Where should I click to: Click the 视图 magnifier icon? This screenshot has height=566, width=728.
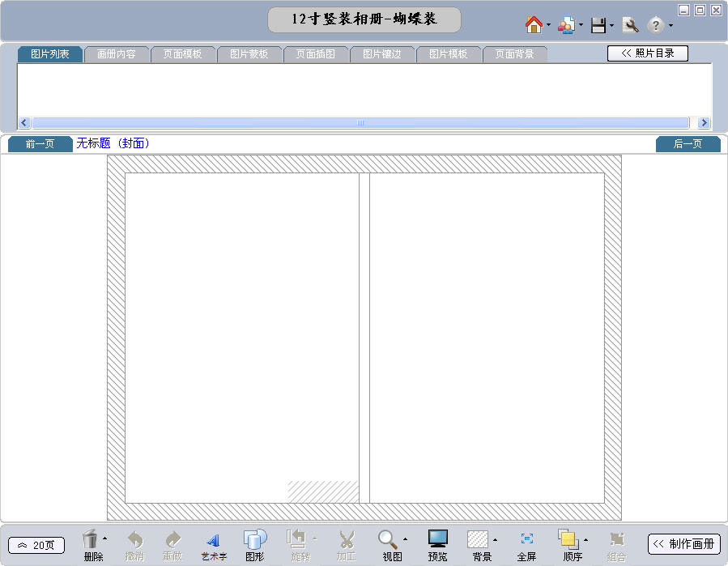pyautogui.click(x=389, y=540)
